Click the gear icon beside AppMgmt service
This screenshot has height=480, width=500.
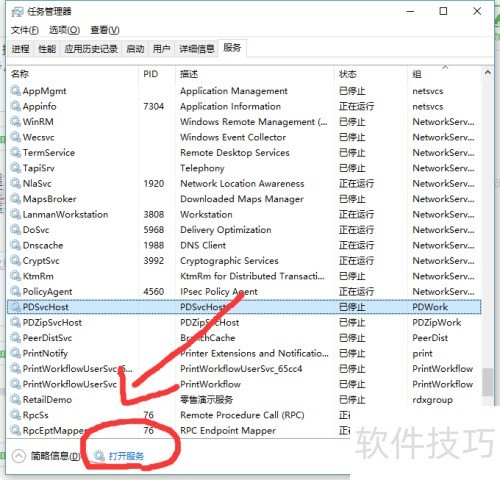(15, 91)
